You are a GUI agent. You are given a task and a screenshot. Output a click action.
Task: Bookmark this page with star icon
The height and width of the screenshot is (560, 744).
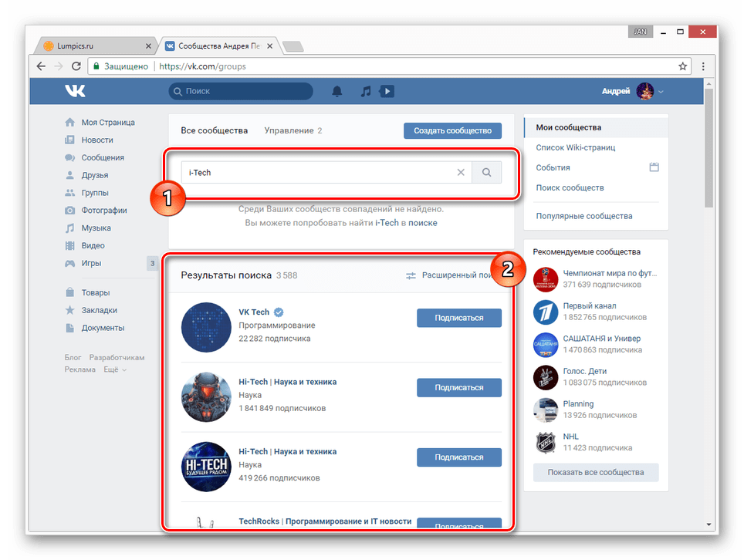point(682,66)
